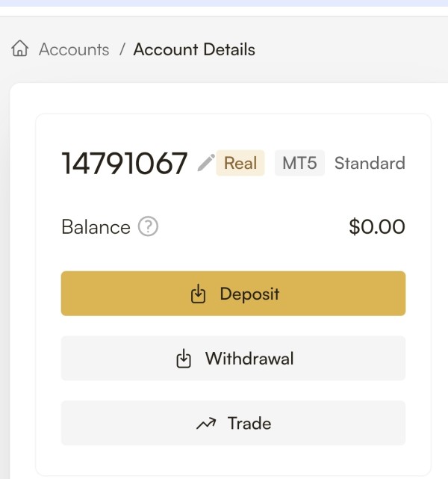448x479 pixels.
Task: Click the Standard account type label
Action: pyautogui.click(x=370, y=163)
